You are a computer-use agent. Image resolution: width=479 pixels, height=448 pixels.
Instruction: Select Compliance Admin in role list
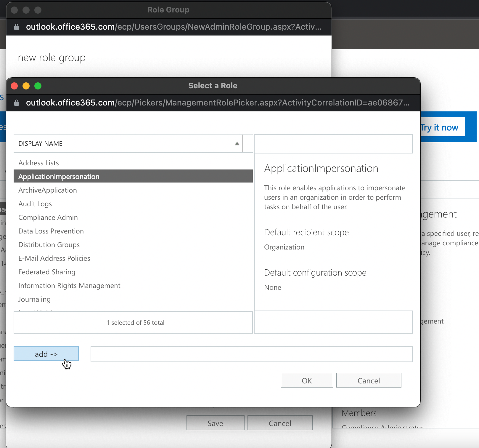pos(48,217)
